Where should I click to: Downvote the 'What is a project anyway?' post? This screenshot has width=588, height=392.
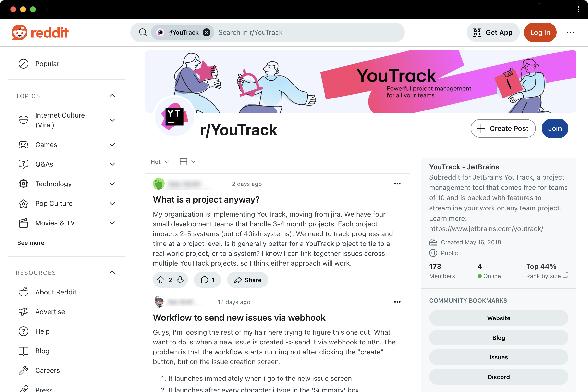point(180,280)
